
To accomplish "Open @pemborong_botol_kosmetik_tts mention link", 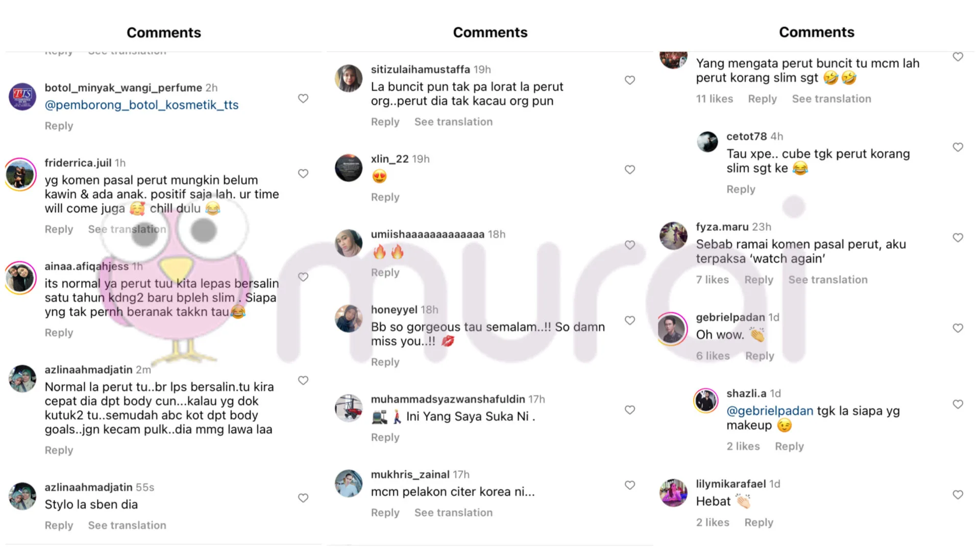I will (141, 105).
